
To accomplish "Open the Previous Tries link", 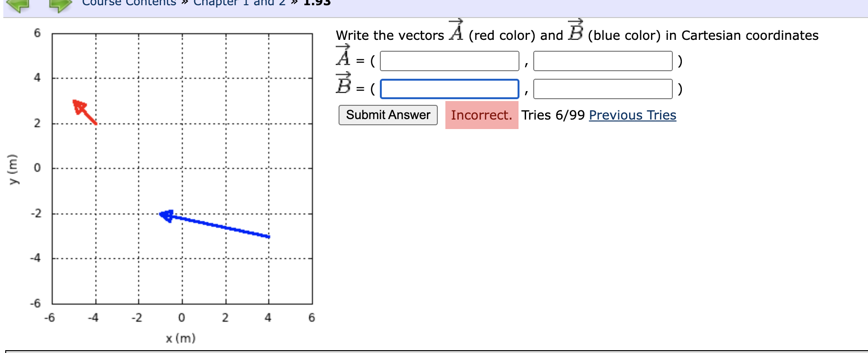I will 632,115.
